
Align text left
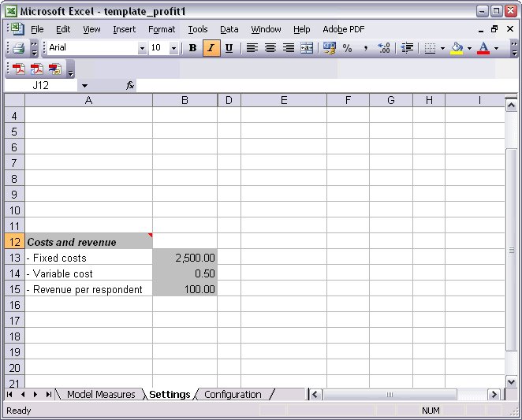[252, 48]
